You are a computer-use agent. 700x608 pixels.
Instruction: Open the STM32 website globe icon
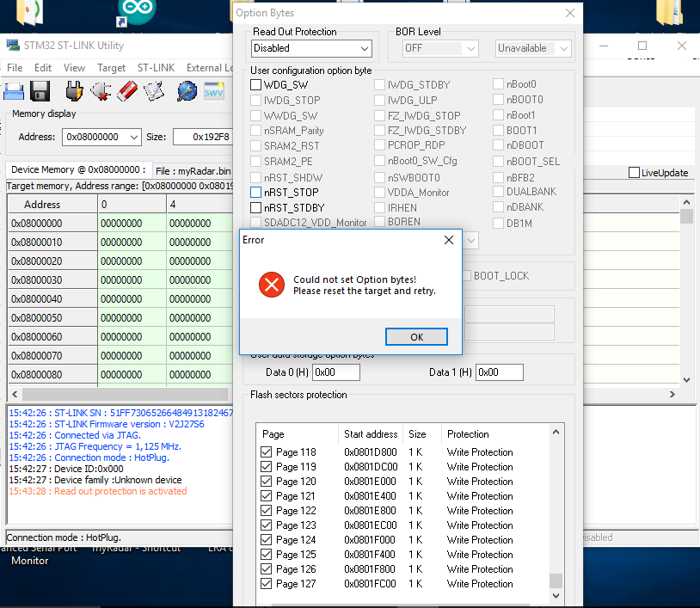187,90
